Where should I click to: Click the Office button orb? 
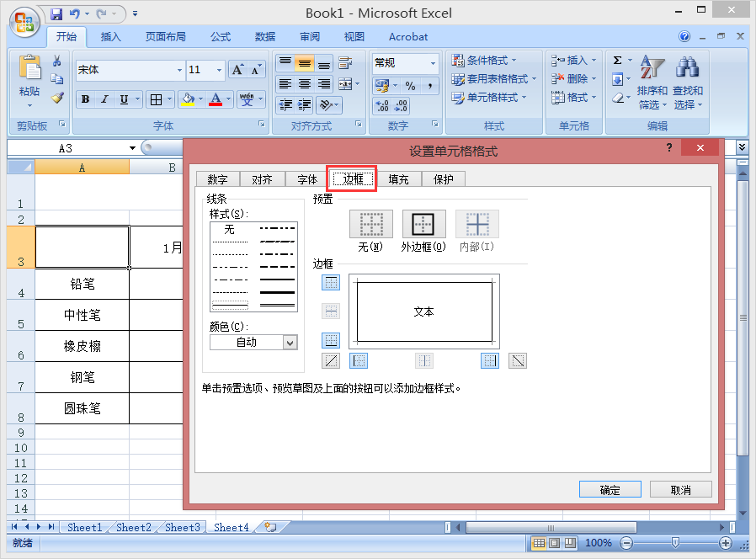[24, 23]
